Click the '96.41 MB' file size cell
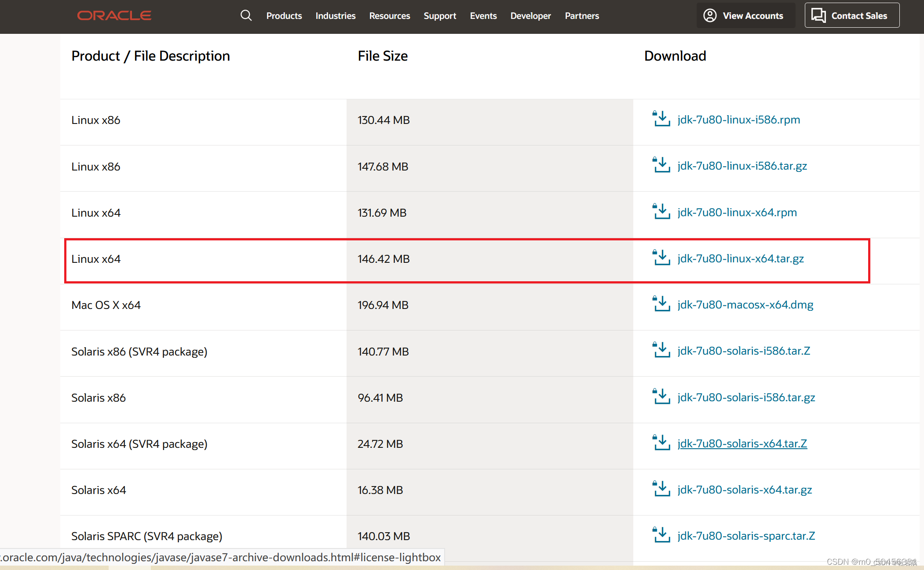 point(489,399)
